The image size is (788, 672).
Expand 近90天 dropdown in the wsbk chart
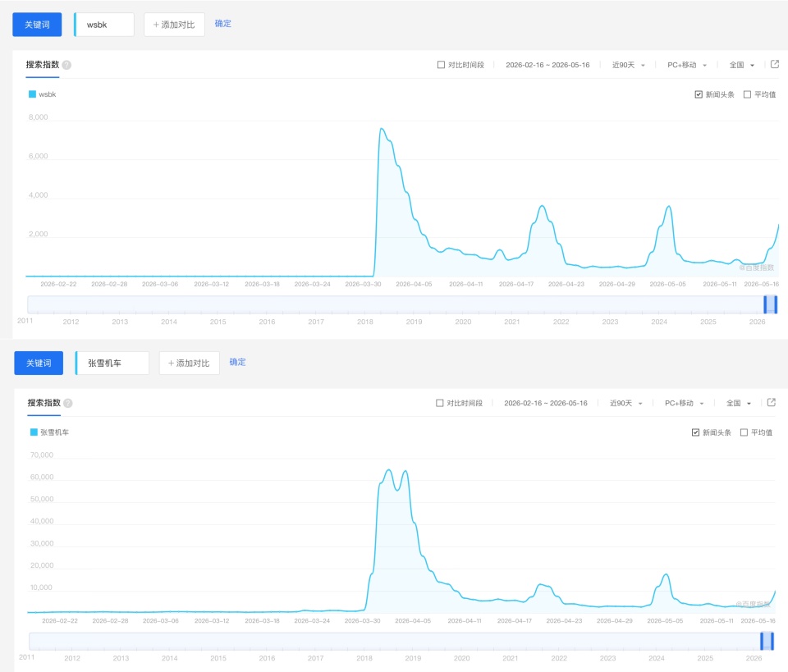[628, 65]
